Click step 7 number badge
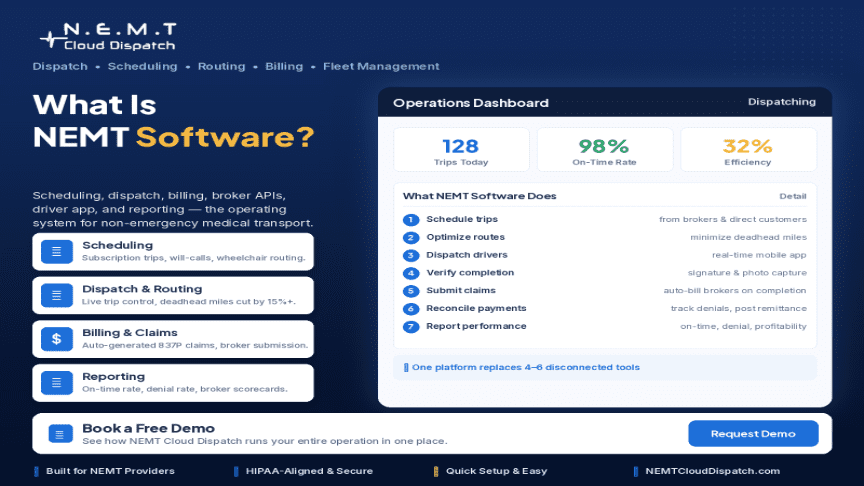The image size is (864, 486). [x=411, y=327]
